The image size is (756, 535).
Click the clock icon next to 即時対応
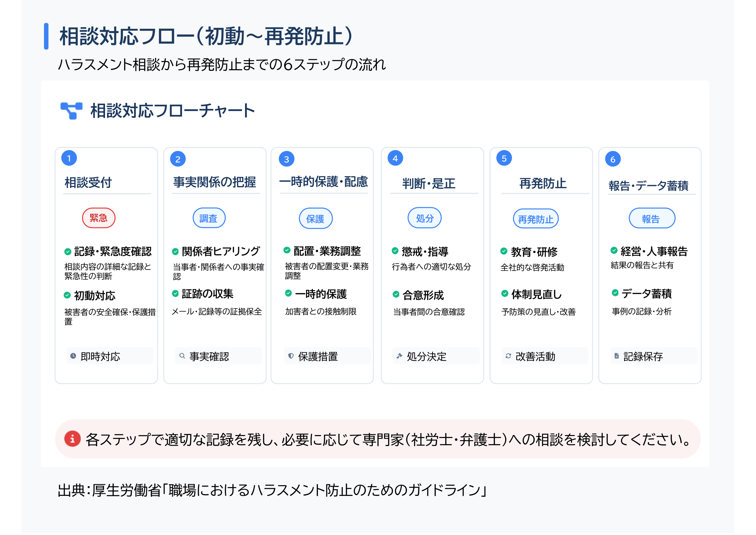coord(73,356)
